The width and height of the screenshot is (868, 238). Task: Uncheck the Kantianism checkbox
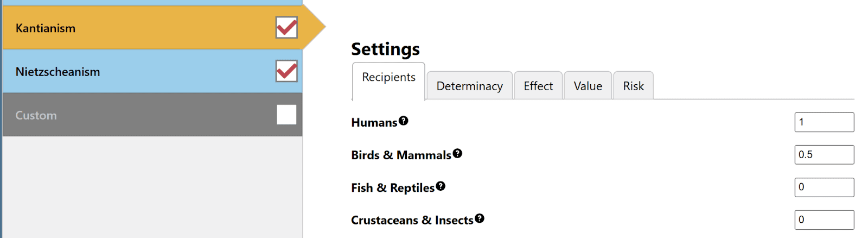pyautogui.click(x=286, y=28)
